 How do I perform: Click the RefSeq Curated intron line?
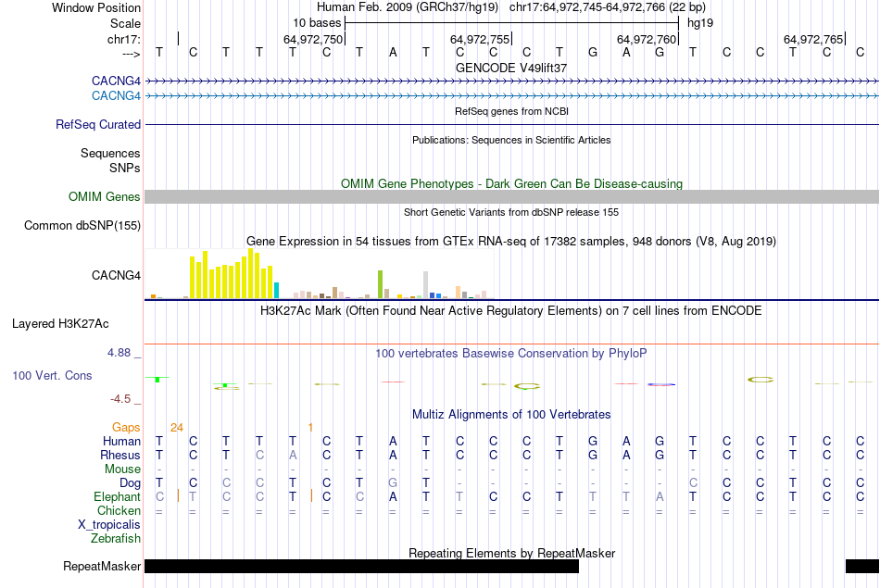point(512,125)
